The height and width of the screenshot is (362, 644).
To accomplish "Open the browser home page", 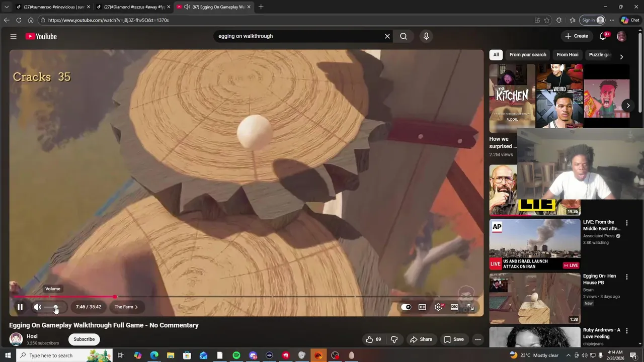I will point(31,20).
